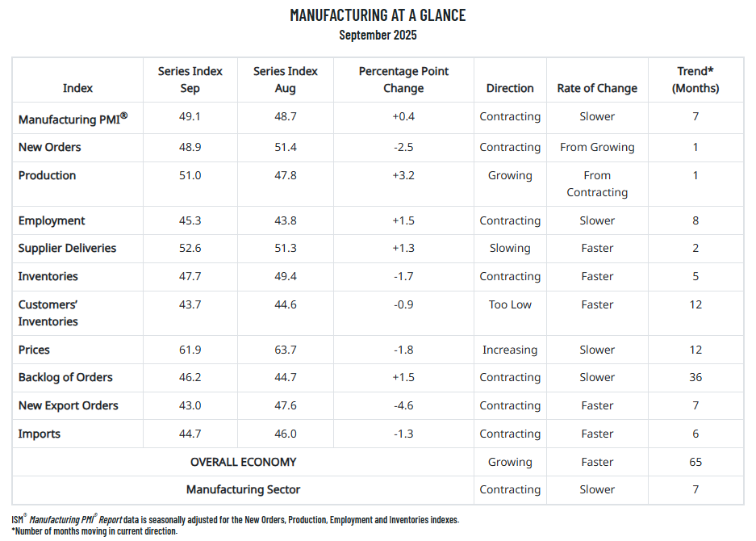Select the "Percentage Point Change" column header

(x=403, y=79)
